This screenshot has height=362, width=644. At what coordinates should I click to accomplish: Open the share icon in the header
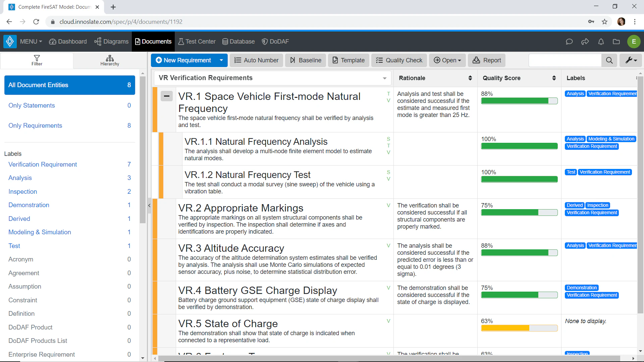pos(585,42)
